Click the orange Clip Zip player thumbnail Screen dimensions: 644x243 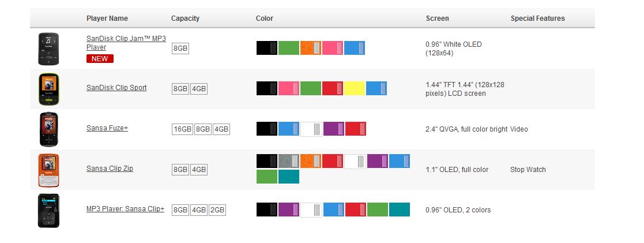48,170
